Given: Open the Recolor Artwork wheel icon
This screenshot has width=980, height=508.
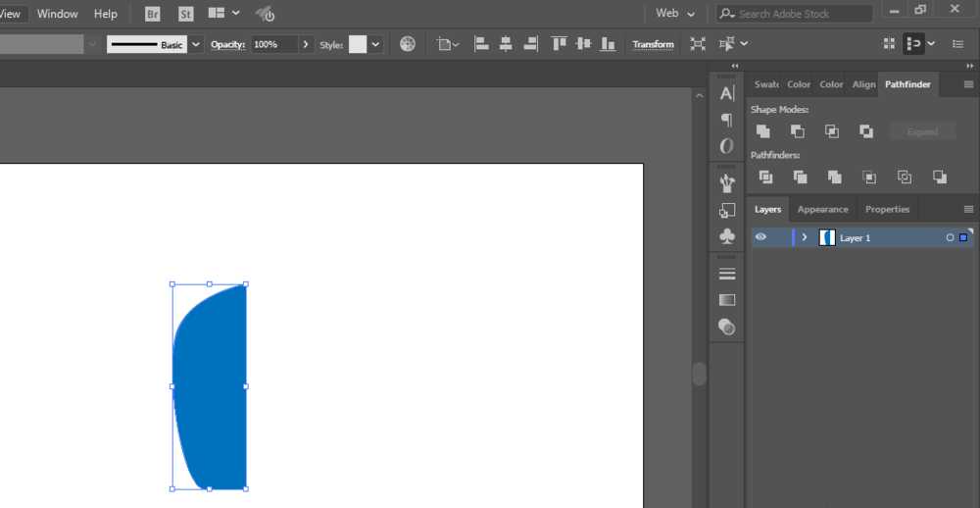Looking at the screenshot, I should coord(408,44).
